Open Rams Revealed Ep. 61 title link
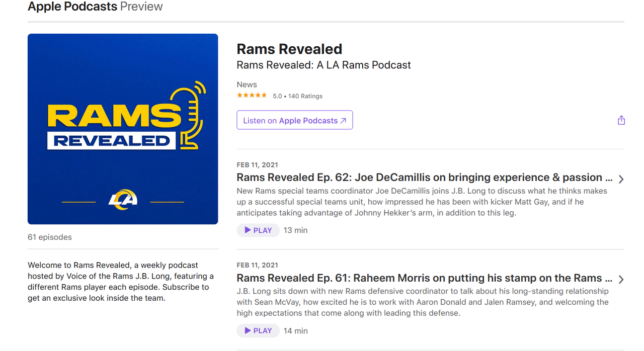 click(x=425, y=278)
